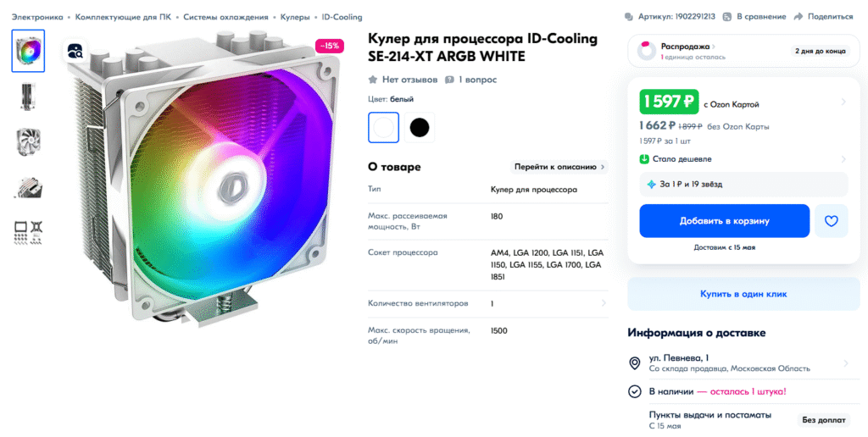Viewport: 868px width, 437px height.
Task: Click the green Стало дешевле arrow icon
Action: point(644,159)
